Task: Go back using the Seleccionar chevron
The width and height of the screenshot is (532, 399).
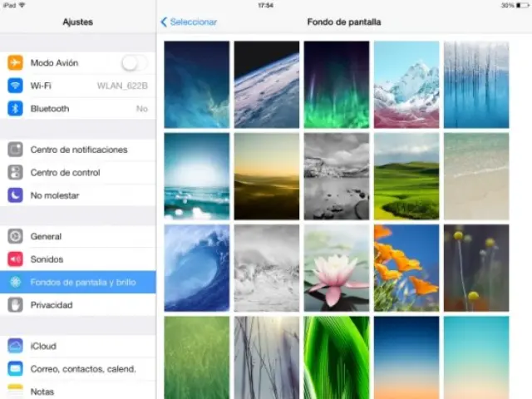Action: [x=164, y=22]
